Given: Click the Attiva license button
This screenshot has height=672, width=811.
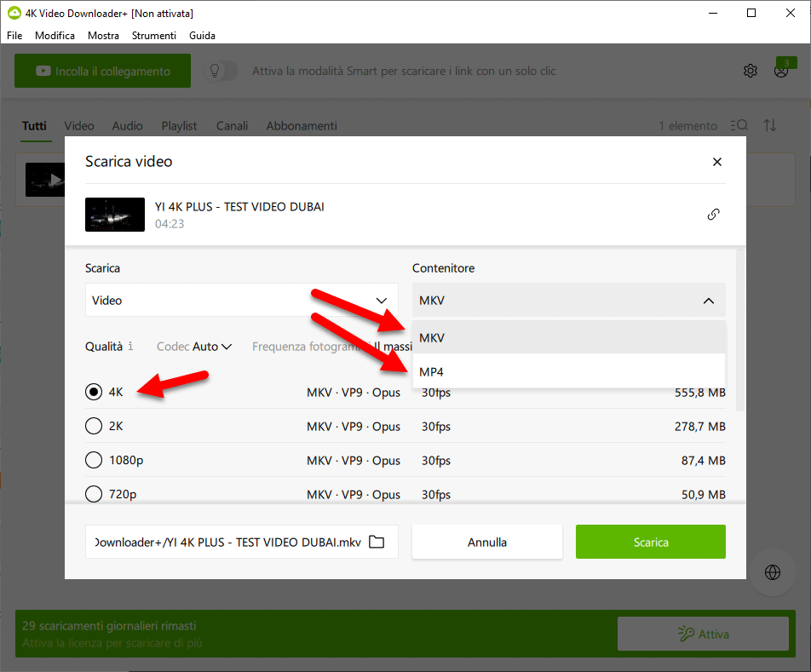Looking at the screenshot, I should point(703,634).
